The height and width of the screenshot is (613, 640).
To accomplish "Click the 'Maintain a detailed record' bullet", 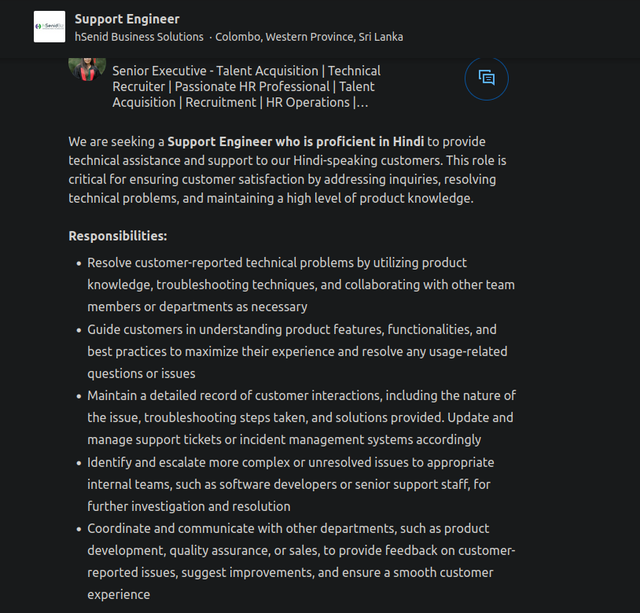I will coord(301,418).
